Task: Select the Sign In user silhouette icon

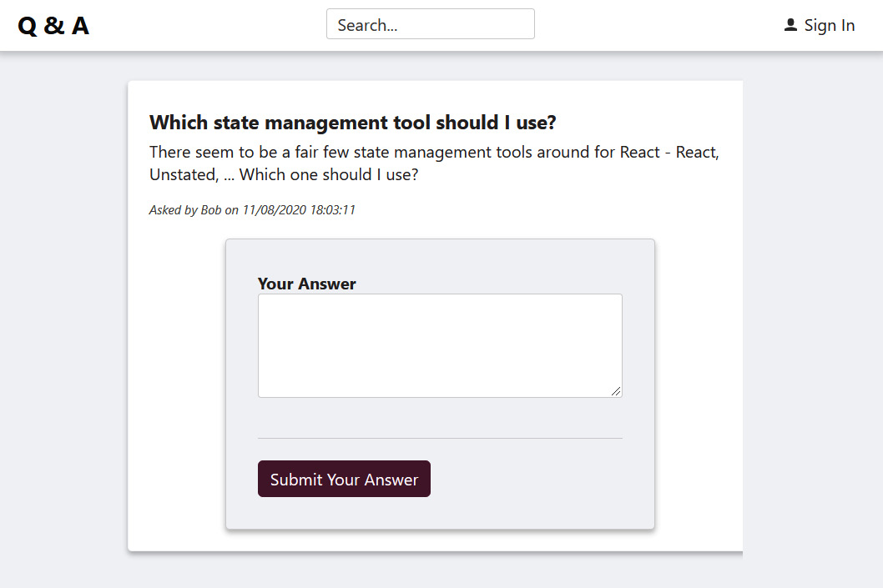Action: pyautogui.click(x=789, y=24)
